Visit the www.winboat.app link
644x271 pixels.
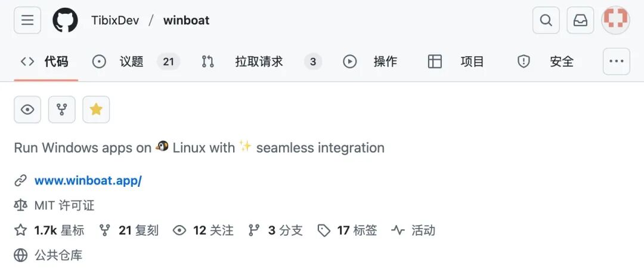coord(88,180)
